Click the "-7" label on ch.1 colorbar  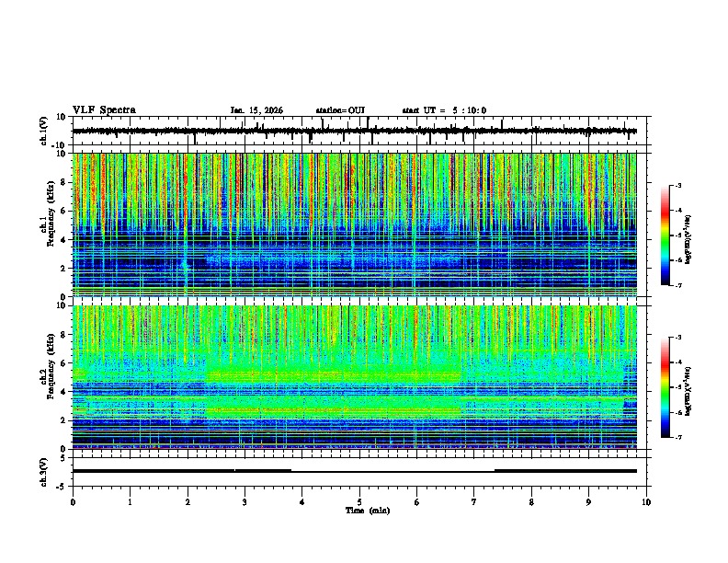(678, 285)
